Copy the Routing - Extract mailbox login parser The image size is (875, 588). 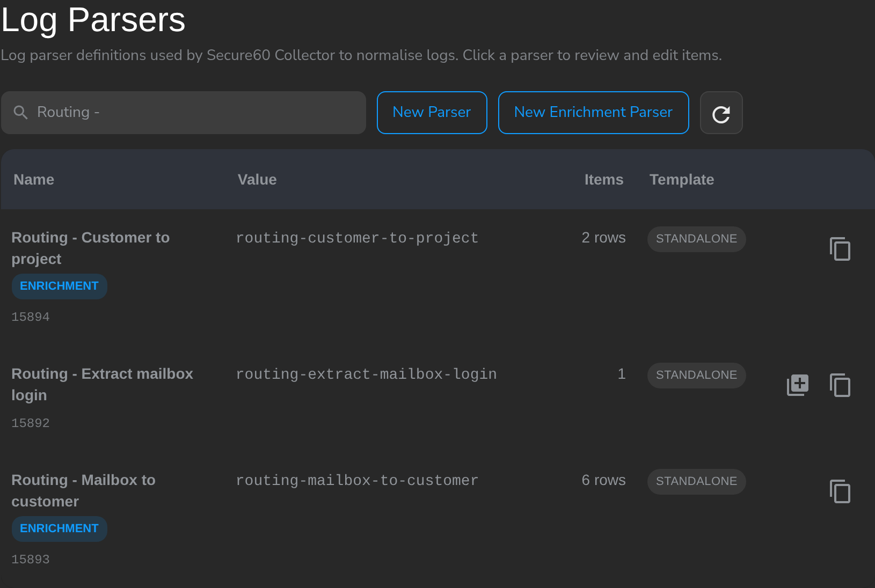(840, 385)
